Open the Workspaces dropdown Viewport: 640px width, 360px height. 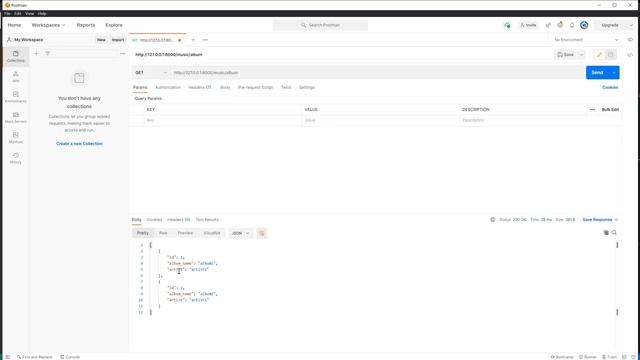pyautogui.click(x=48, y=25)
